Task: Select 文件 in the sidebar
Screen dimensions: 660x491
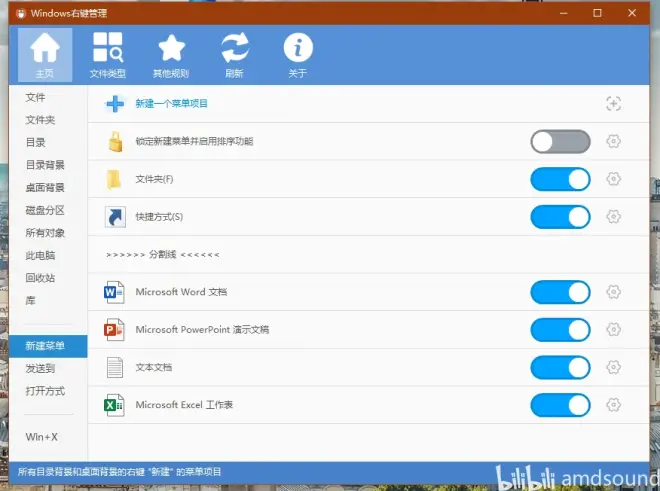Action: 35,97
